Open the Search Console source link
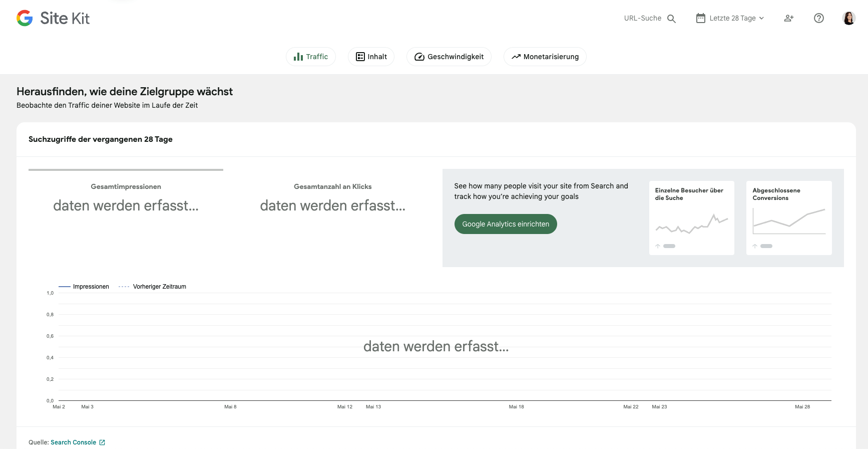The height and width of the screenshot is (449, 868). [x=73, y=442]
